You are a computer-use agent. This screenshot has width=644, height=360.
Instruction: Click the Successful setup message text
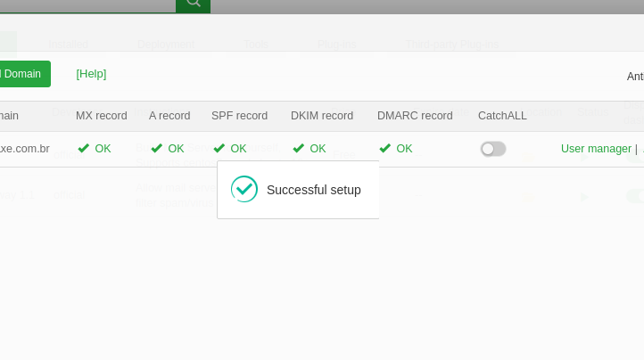pos(313,190)
